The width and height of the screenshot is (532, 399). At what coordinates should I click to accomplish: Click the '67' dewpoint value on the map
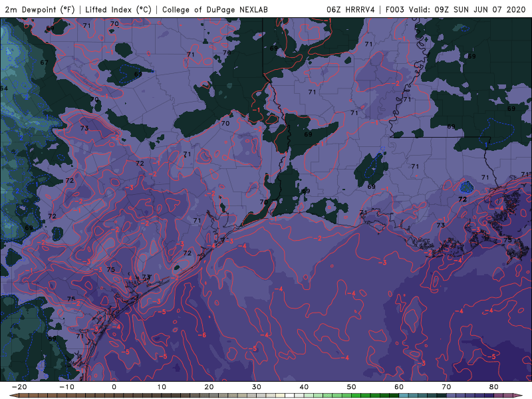(x=44, y=63)
